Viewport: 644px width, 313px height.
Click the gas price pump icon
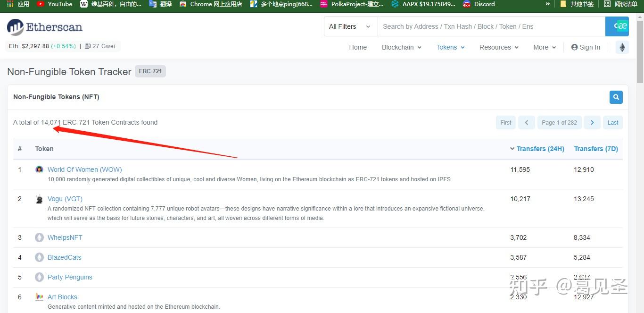click(88, 46)
